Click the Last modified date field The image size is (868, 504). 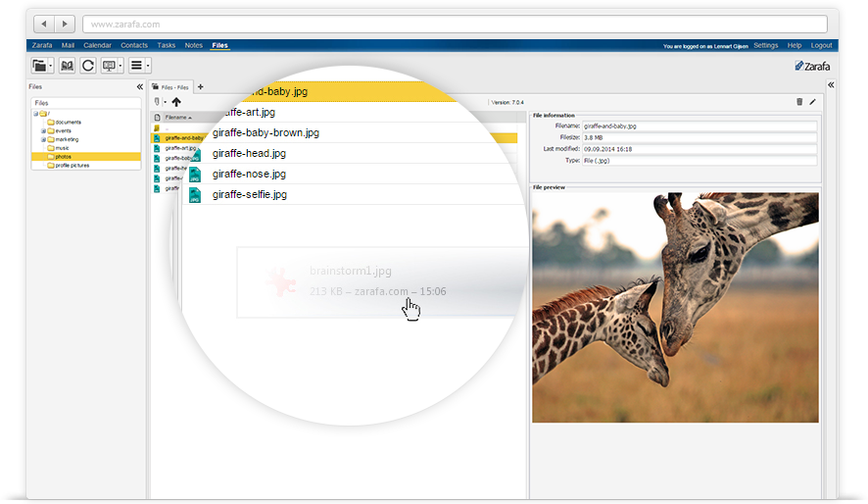point(699,149)
